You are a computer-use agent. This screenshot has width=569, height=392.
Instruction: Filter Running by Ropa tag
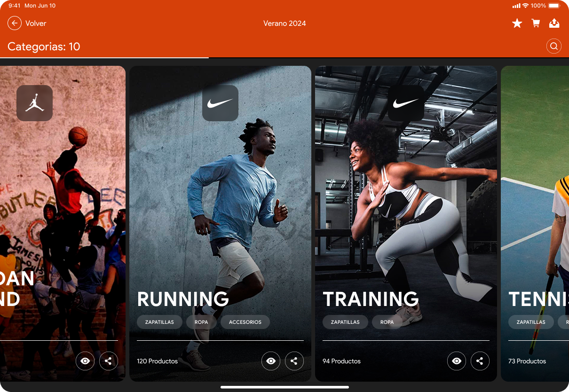[201, 322]
